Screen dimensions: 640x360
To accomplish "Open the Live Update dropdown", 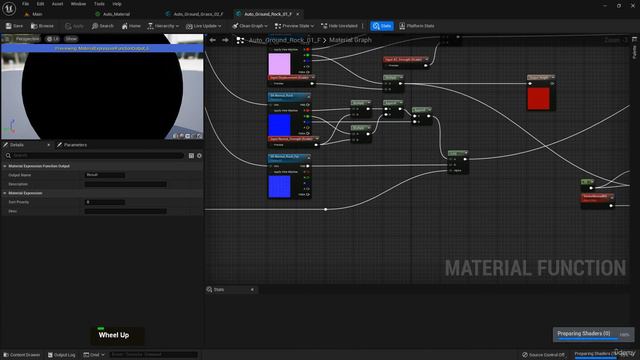I will click(x=204, y=26).
